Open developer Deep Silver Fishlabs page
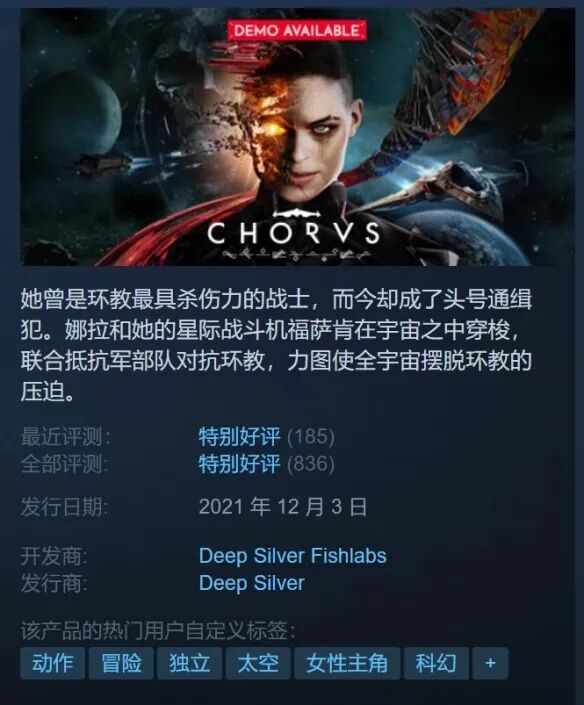The width and height of the screenshot is (584, 705). (x=293, y=556)
